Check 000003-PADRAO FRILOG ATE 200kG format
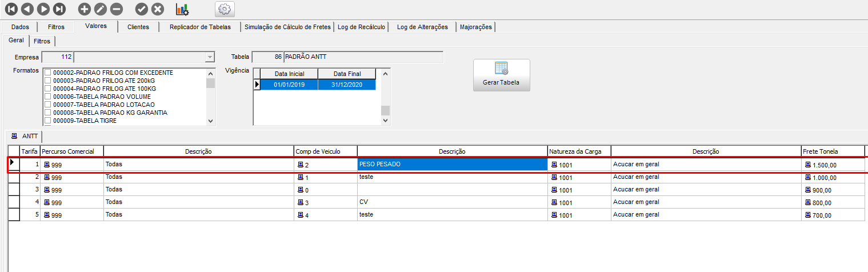Screen dimensions: 868x272 click(47, 81)
